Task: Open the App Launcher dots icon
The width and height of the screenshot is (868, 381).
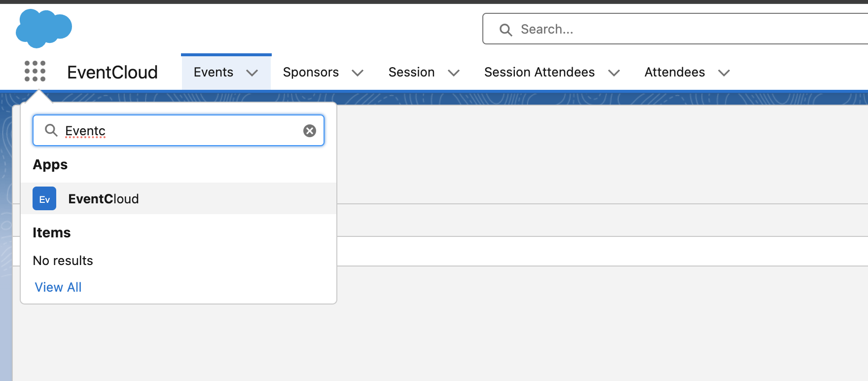Action: (35, 72)
